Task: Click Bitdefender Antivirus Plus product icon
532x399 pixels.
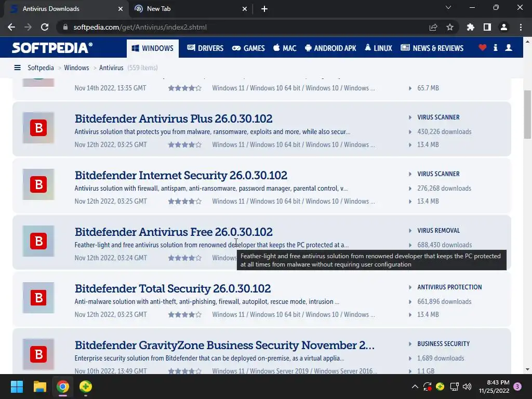Action: coord(38,128)
